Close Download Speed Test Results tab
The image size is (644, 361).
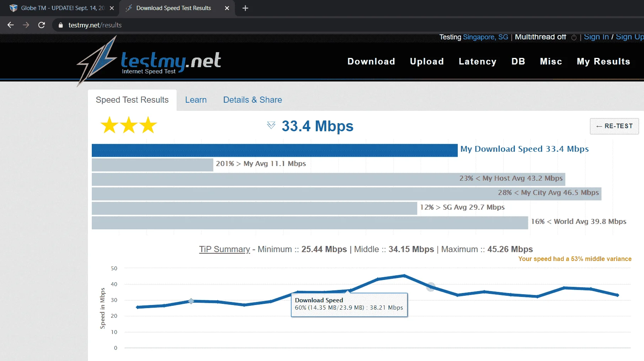pyautogui.click(x=227, y=8)
